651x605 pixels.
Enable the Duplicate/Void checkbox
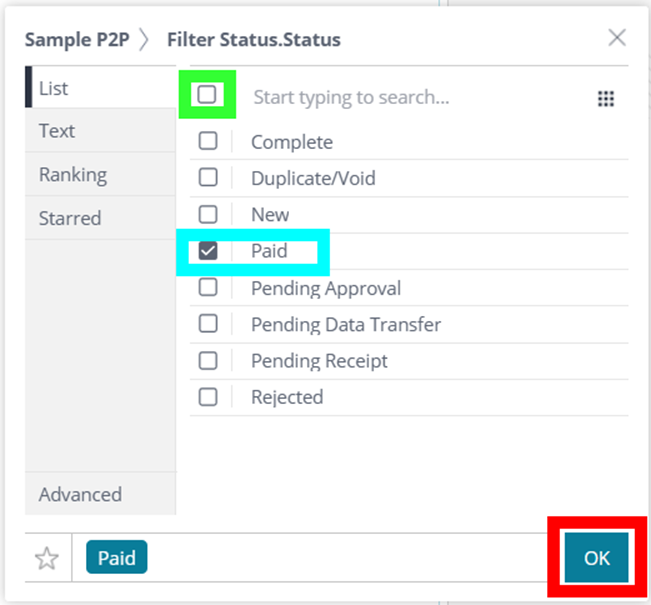[208, 177]
